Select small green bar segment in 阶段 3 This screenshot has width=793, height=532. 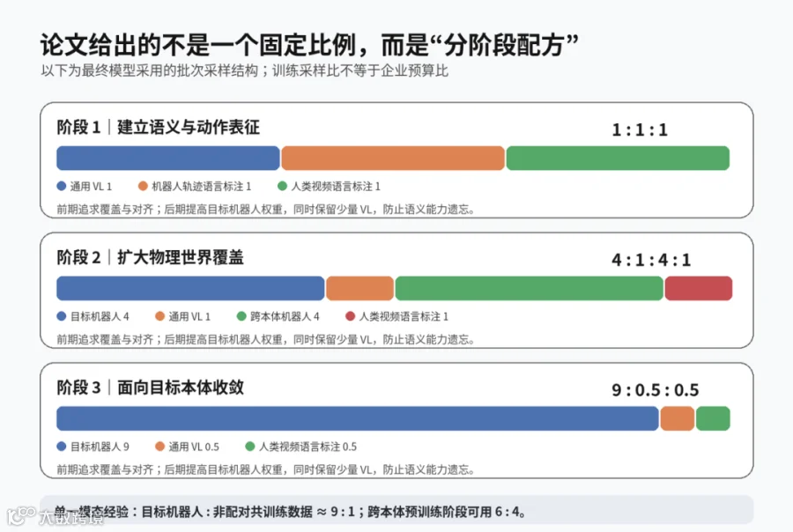tap(713, 418)
